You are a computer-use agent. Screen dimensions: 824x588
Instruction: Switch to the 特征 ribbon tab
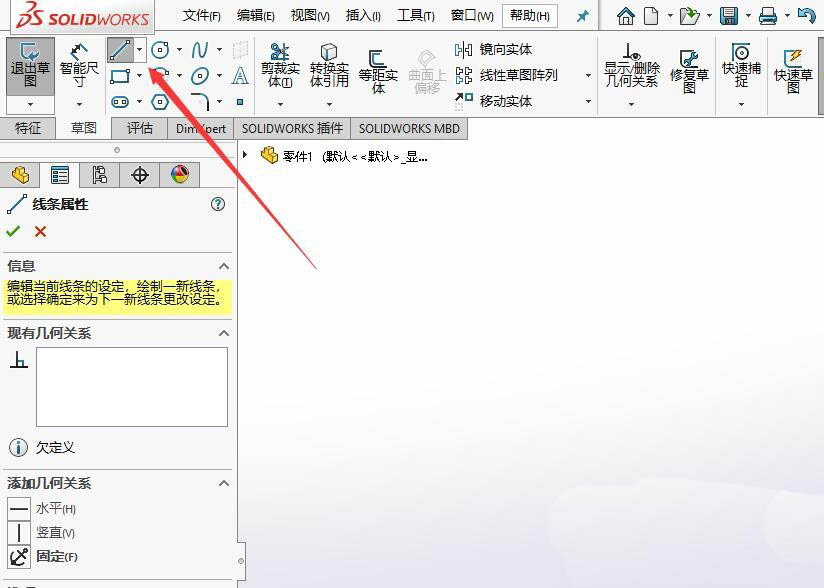(x=28, y=128)
